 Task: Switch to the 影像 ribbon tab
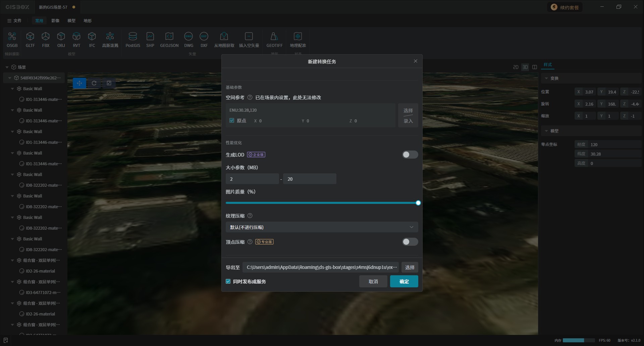[x=55, y=21]
